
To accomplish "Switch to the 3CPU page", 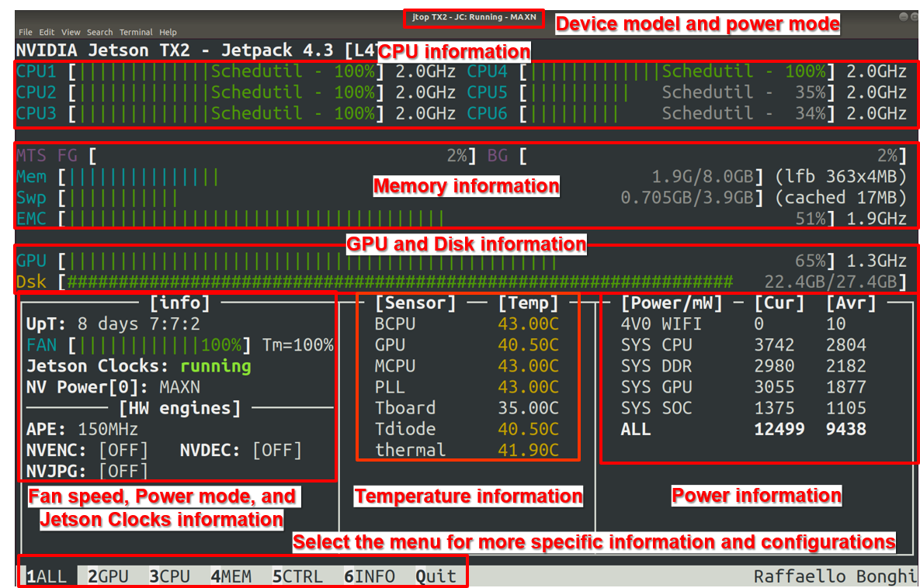I will (169, 576).
